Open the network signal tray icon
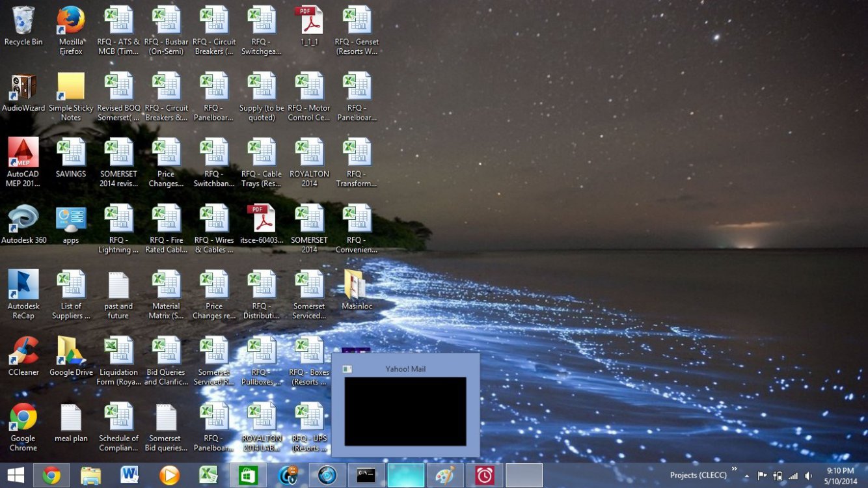 [793, 476]
